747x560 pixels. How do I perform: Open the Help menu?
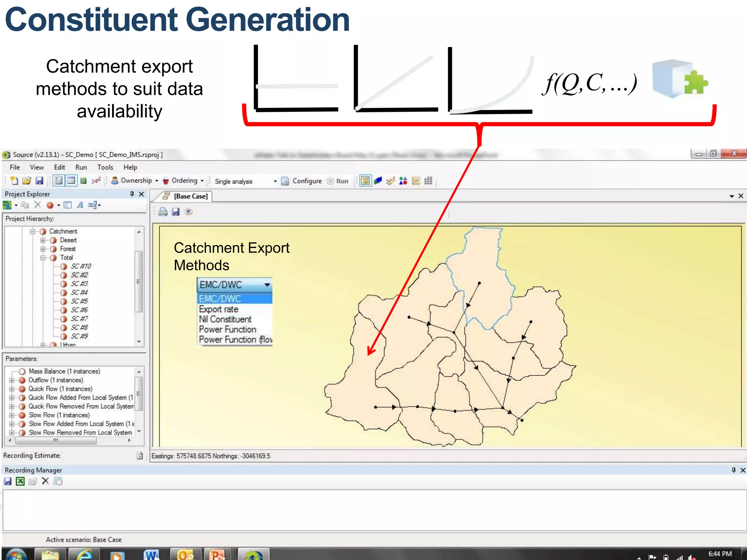point(130,167)
